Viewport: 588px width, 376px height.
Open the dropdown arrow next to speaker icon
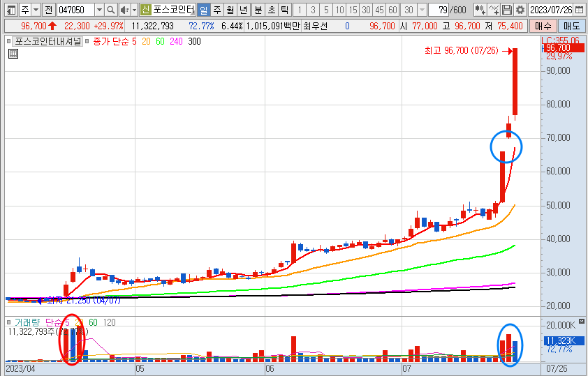coord(134,10)
